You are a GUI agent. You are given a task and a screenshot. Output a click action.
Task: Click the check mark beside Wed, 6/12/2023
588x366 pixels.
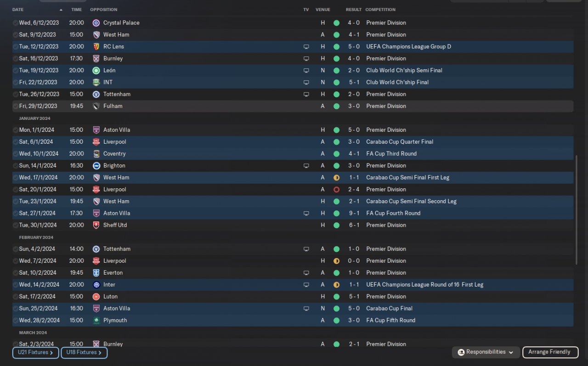pos(16,23)
